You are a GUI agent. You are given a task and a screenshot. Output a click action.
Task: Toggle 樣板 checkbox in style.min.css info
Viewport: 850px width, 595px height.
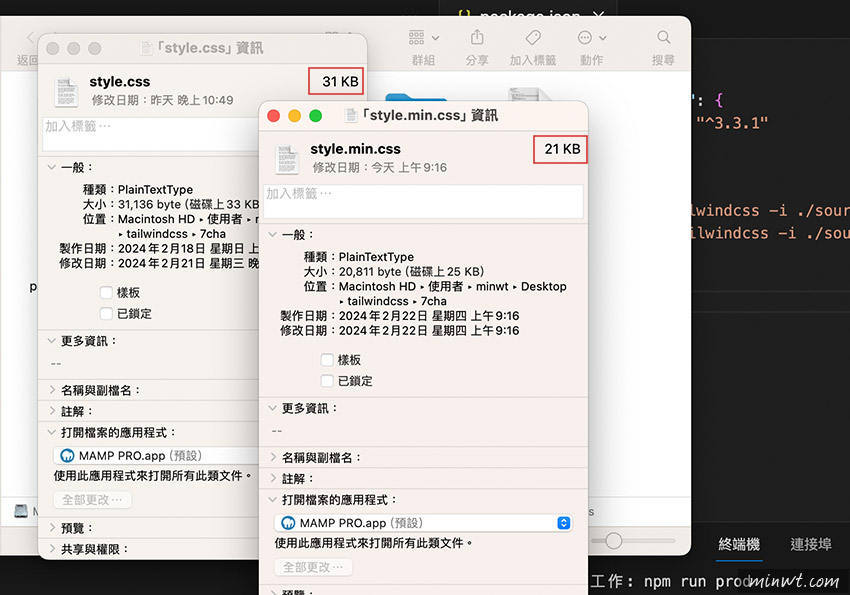tap(327, 360)
